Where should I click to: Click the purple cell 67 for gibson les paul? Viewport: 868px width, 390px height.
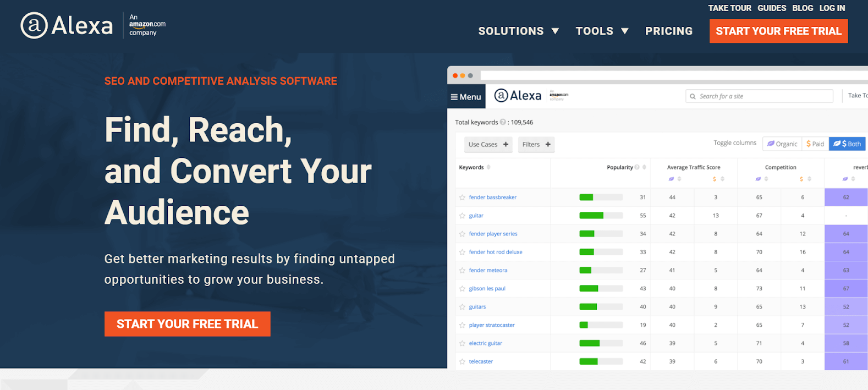846,289
